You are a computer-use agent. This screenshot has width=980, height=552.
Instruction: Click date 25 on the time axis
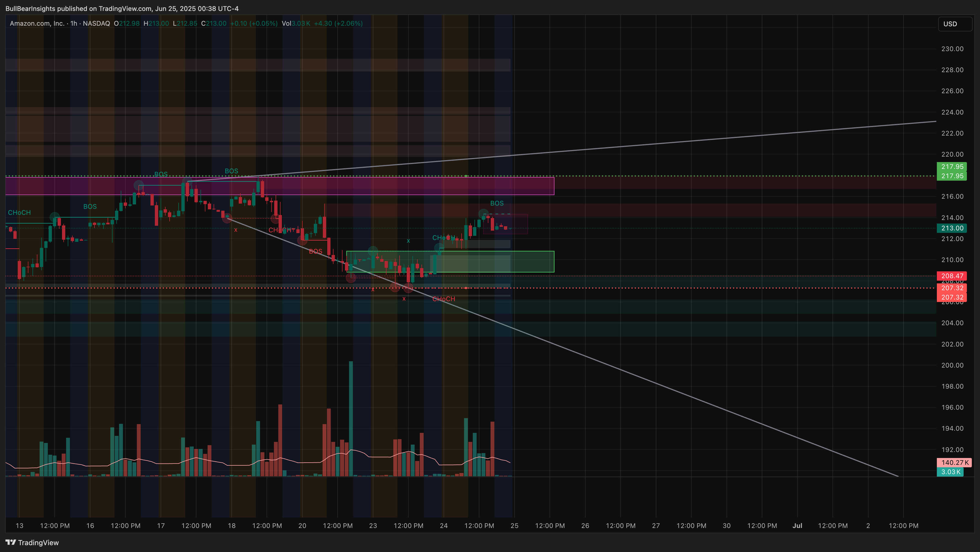click(514, 526)
